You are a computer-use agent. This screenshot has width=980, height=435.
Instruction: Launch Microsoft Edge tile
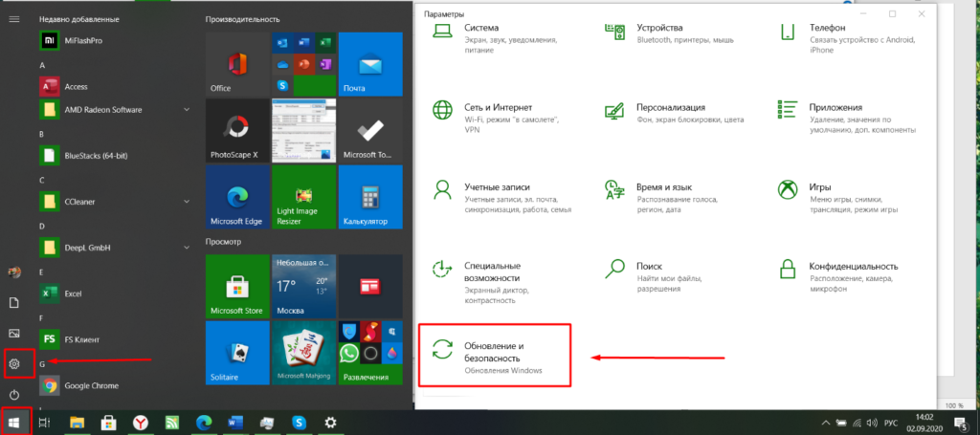tap(236, 197)
